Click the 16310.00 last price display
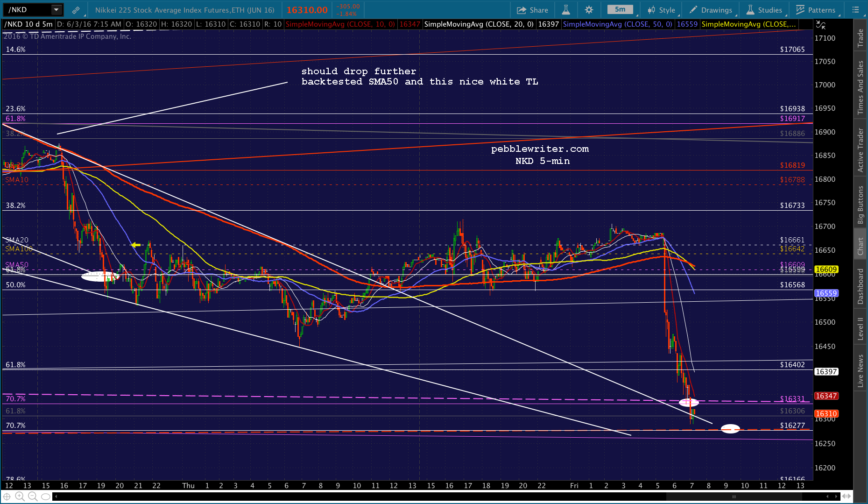This screenshot has width=868, height=504. tap(307, 10)
